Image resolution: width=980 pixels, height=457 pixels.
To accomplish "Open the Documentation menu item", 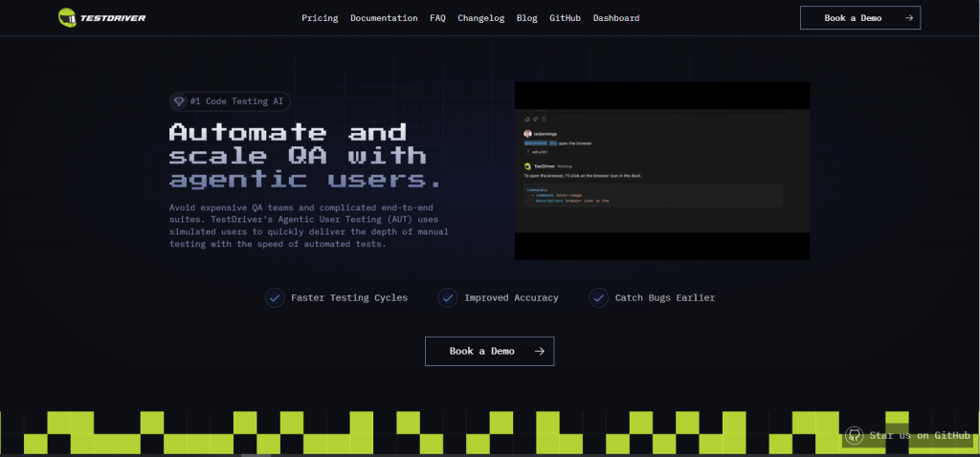I will (384, 18).
